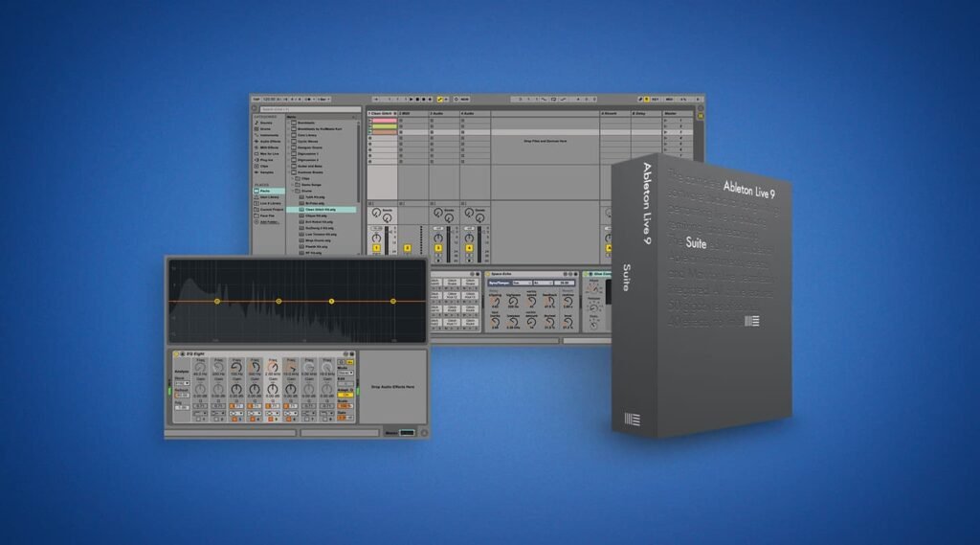Click the track 1 send A knob
This screenshot has width=980, height=545.
(376, 214)
